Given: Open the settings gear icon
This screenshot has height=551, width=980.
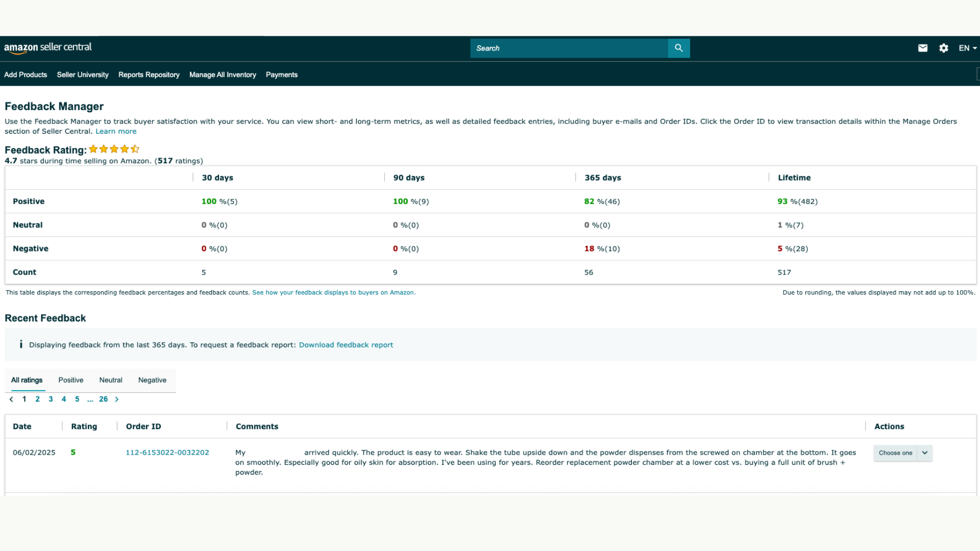Looking at the screenshot, I should [944, 48].
